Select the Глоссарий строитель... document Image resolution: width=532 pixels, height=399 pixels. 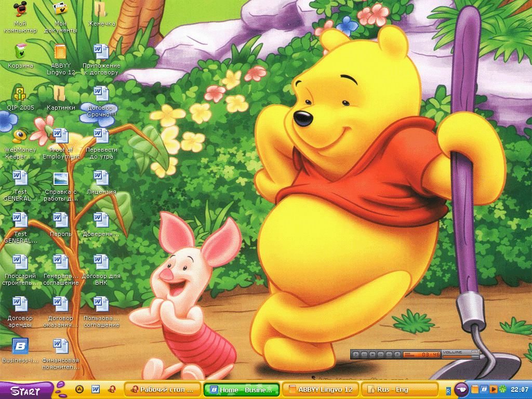click(x=20, y=270)
